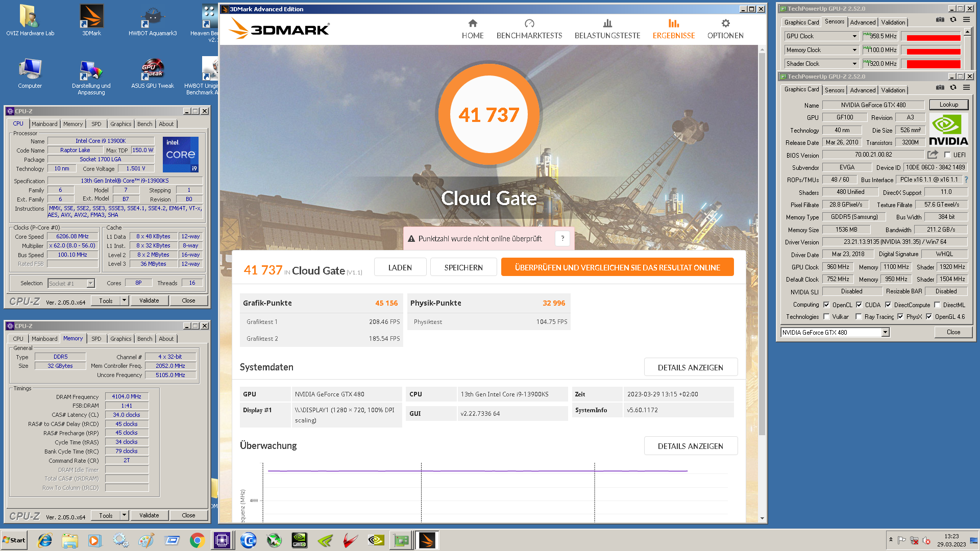Show hidden system tray icons
The height and width of the screenshot is (551, 980).
coord(891,540)
